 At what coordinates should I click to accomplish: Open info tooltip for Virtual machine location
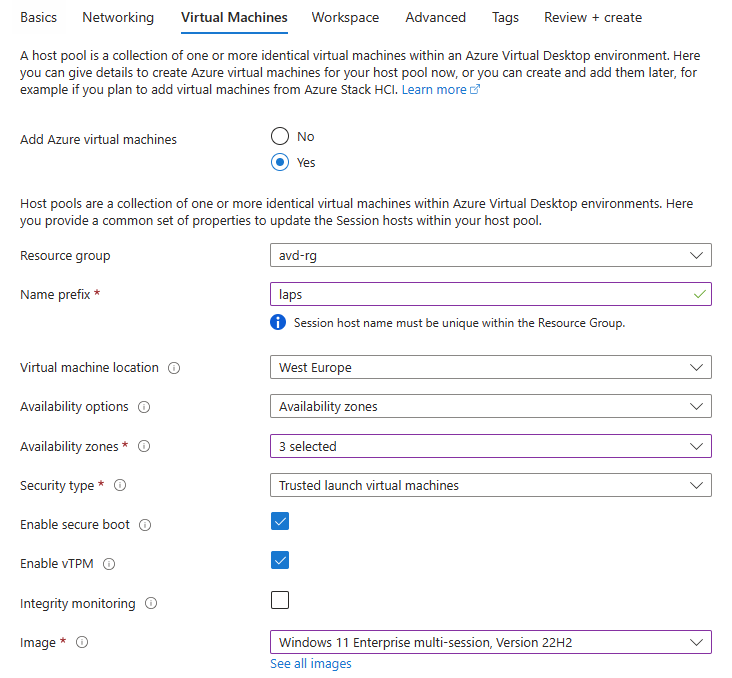click(174, 368)
